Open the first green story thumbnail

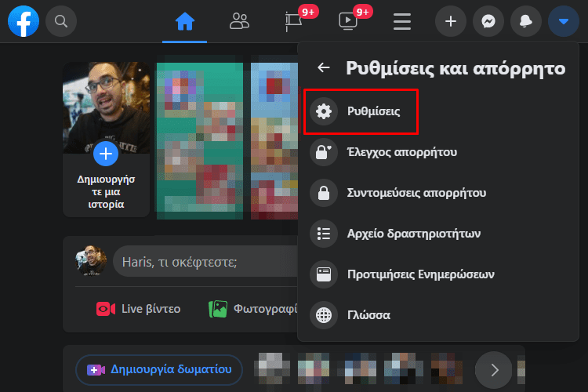pos(199,140)
